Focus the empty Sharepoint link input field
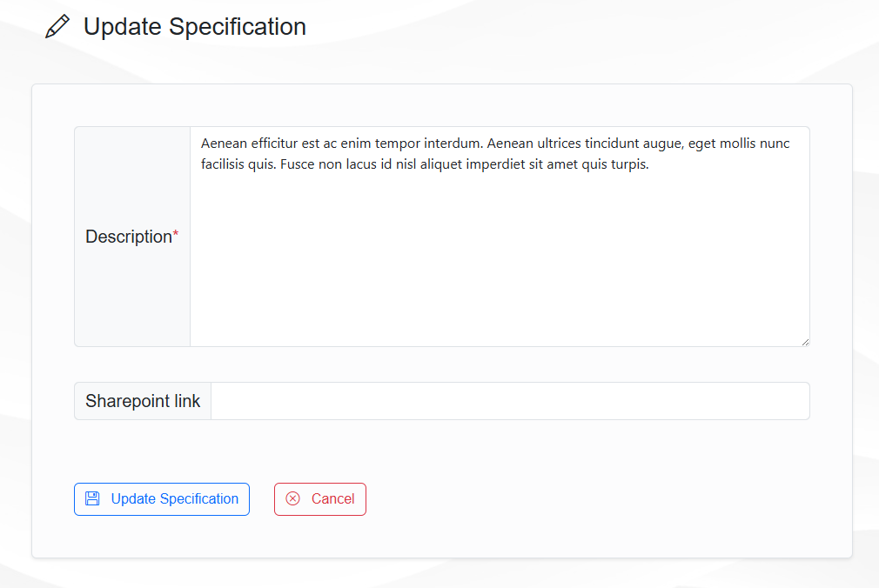The width and height of the screenshot is (879, 588). click(x=510, y=401)
